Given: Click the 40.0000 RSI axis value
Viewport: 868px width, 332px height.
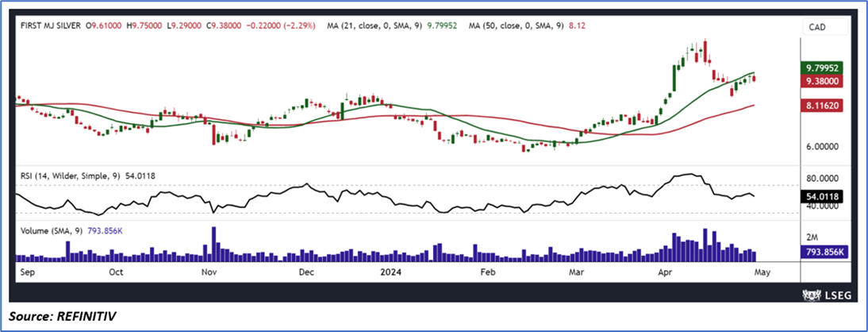Looking at the screenshot, I should [824, 207].
